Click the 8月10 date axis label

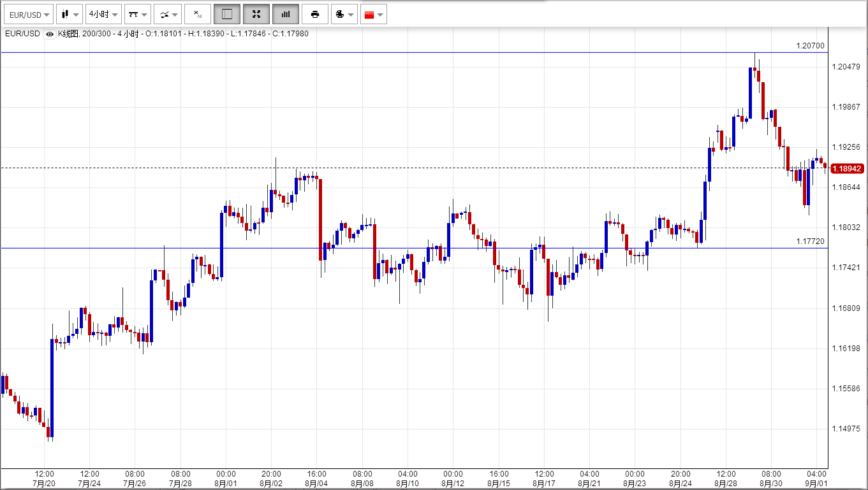(x=408, y=484)
